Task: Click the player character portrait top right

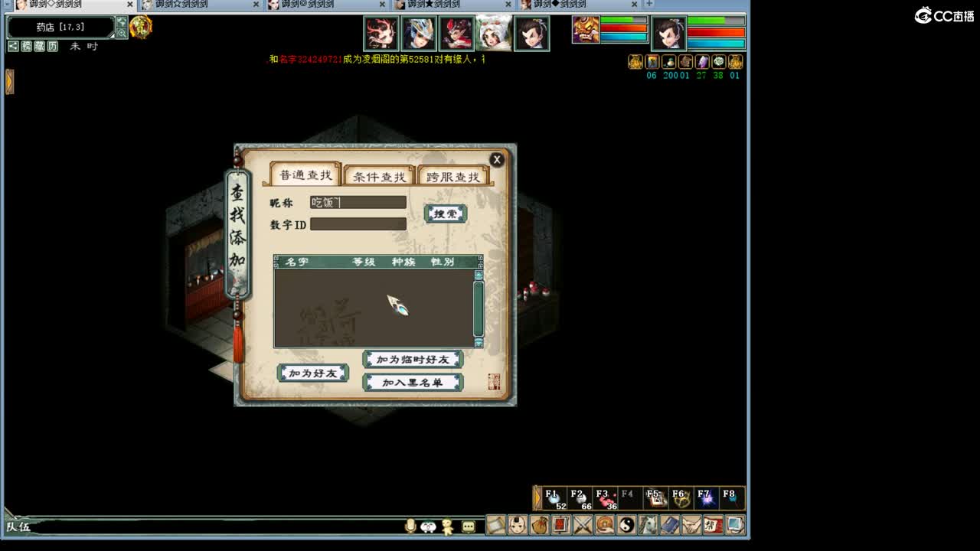Action: (668, 33)
